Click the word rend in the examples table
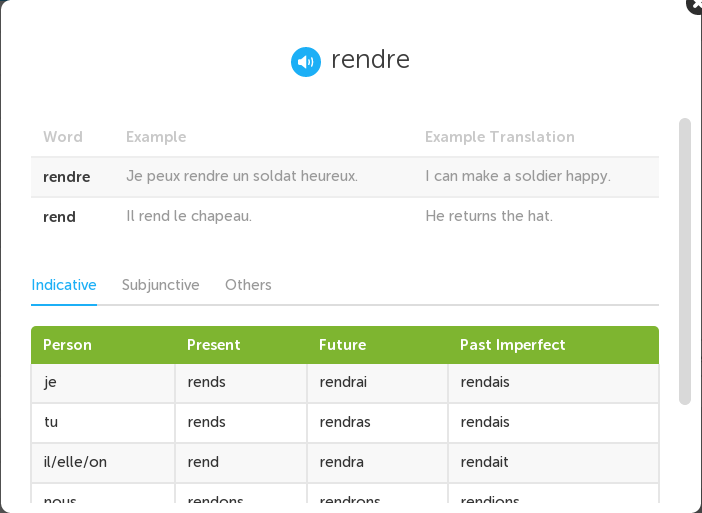Screen dimensions: 702x513 click(59, 217)
